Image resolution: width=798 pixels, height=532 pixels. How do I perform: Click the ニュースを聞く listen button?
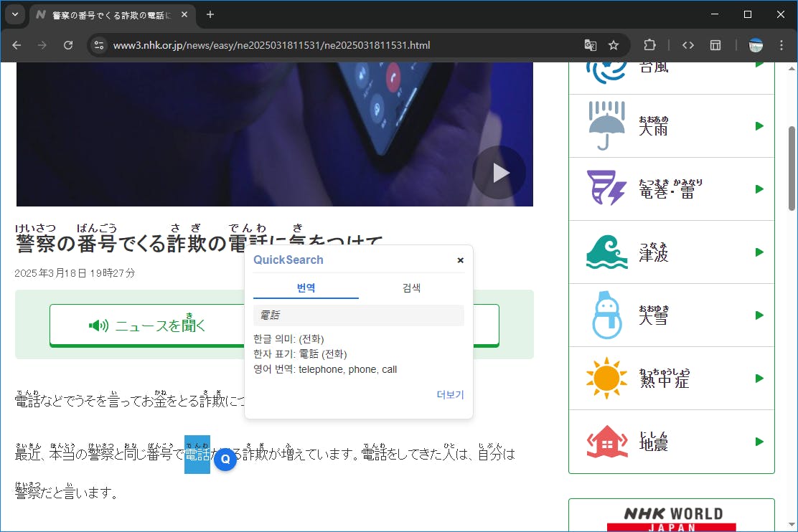[x=147, y=326]
